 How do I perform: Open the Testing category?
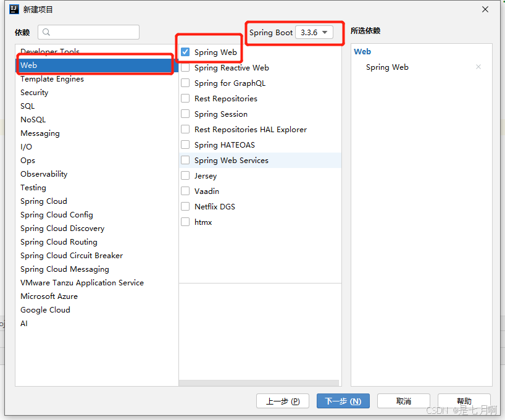pos(97,188)
